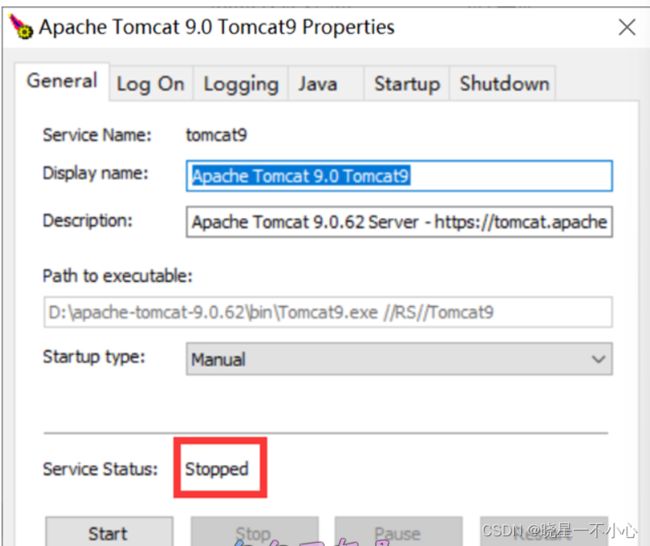Viewport: 650px width, 546px height.
Task: Open the Log On tab
Action: pyautogui.click(x=150, y=84)
